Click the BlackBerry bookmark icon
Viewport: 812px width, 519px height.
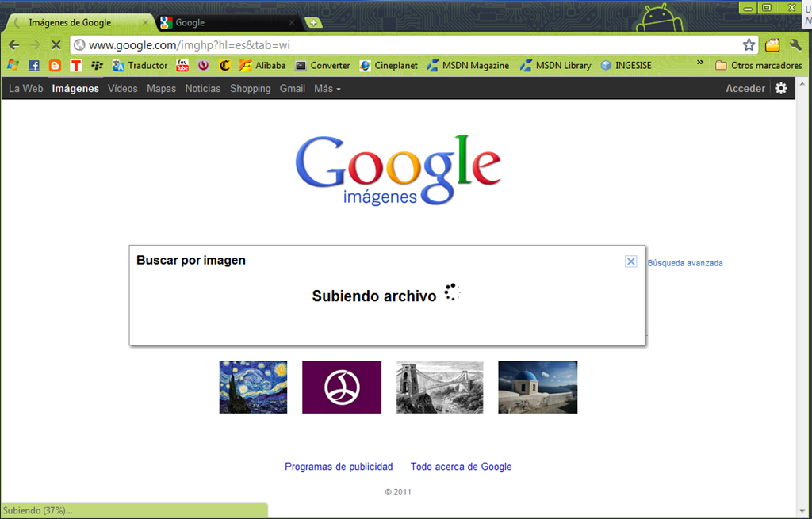(97, 66)
